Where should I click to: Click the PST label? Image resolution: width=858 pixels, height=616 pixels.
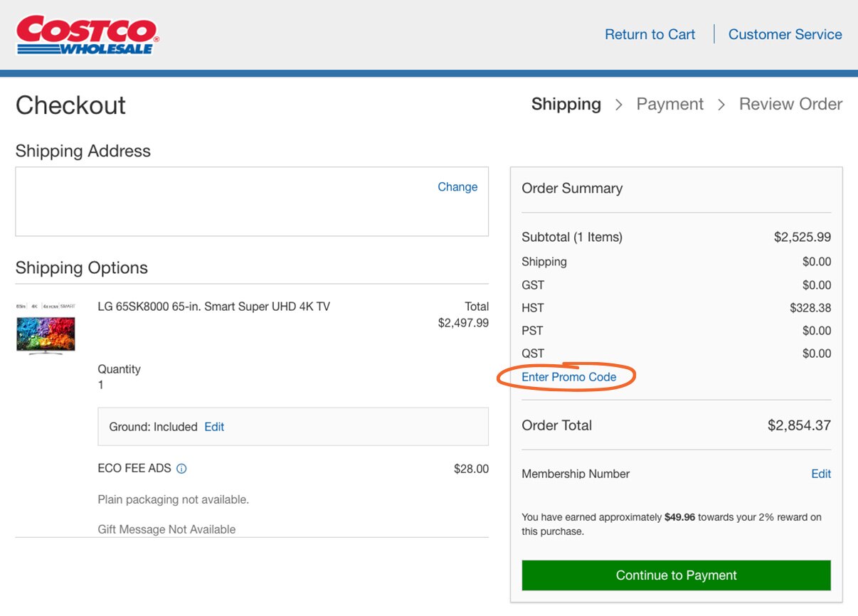click(532, 331)
